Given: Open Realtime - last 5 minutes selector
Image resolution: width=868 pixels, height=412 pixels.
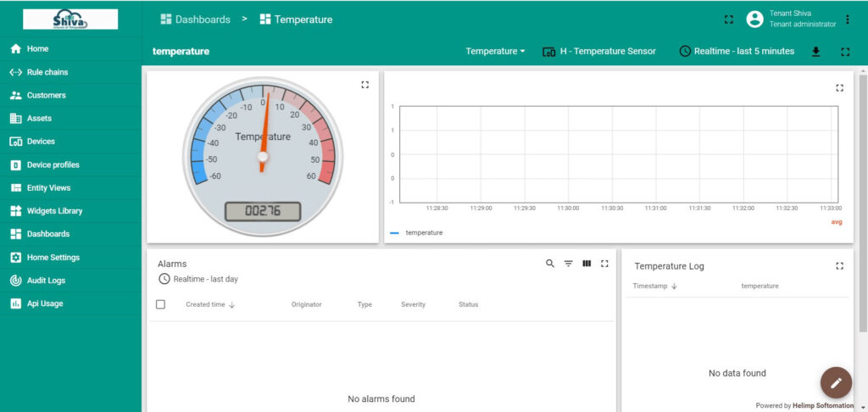Looking at the screenshot, I should pos(737,52).
